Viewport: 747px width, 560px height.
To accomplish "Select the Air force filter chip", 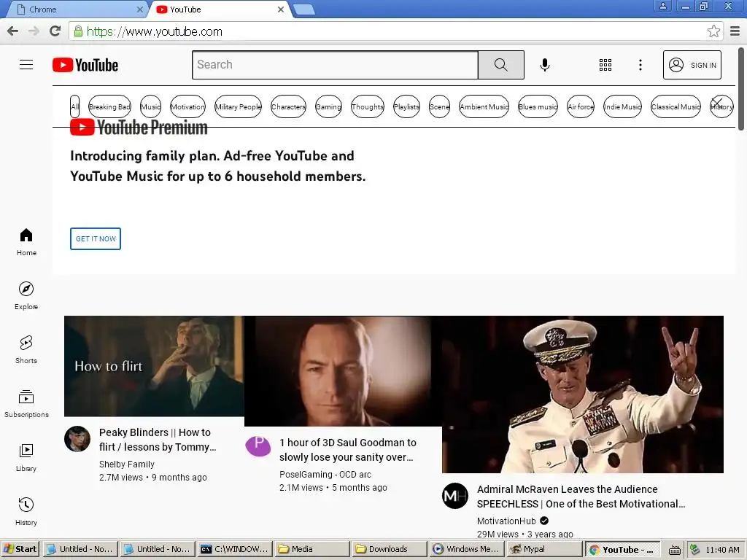I will [x=581, y=106].
